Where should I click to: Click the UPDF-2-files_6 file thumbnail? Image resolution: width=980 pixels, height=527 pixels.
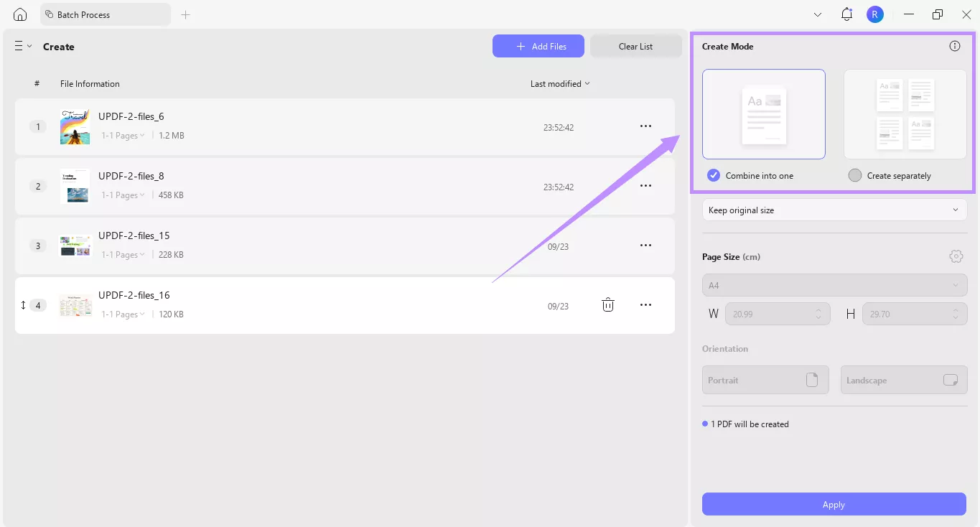coord(75,126)
